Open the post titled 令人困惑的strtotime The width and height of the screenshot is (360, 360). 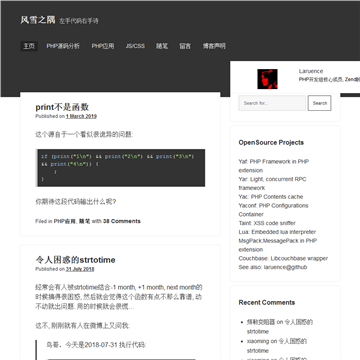click(x=75, y=260)
